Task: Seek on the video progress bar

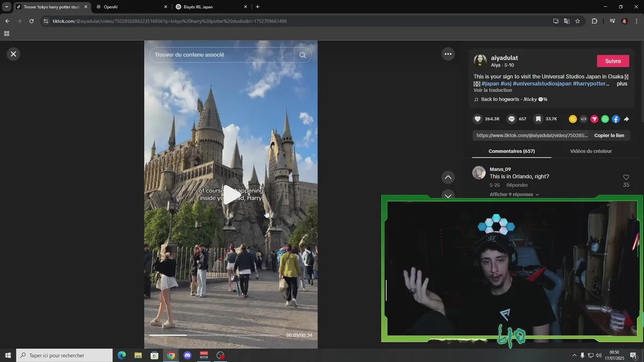Action: [216, 335]
